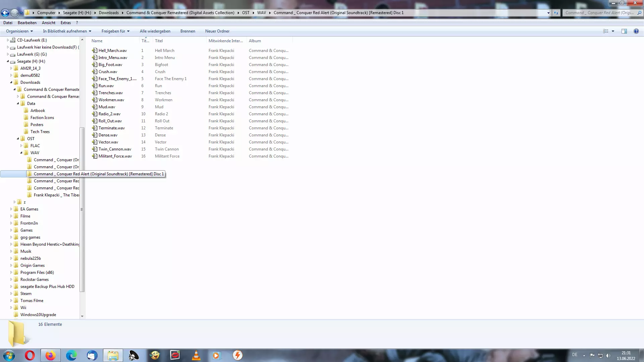Select the Intro_Menu.wav file icon
644x362 pixels.
tap(95, 58)
